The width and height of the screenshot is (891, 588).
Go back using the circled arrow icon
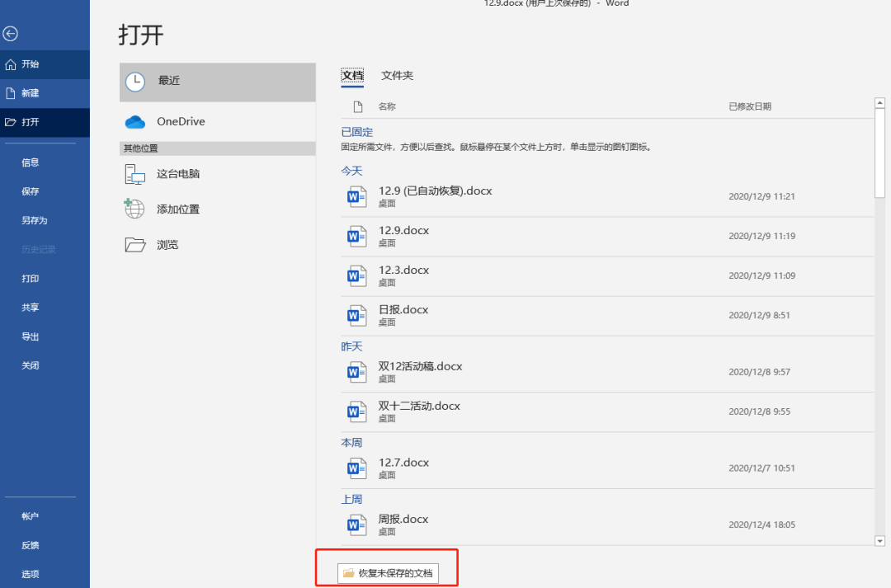[10, 34]
